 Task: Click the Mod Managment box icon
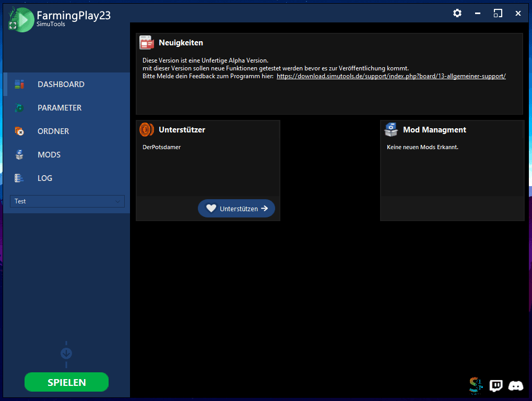391,129
